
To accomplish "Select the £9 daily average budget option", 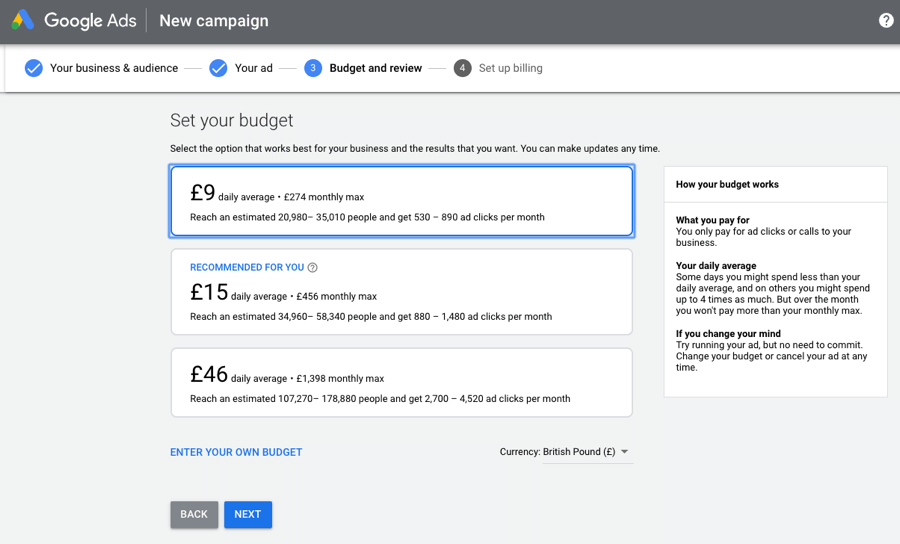I will pos(401,201).
